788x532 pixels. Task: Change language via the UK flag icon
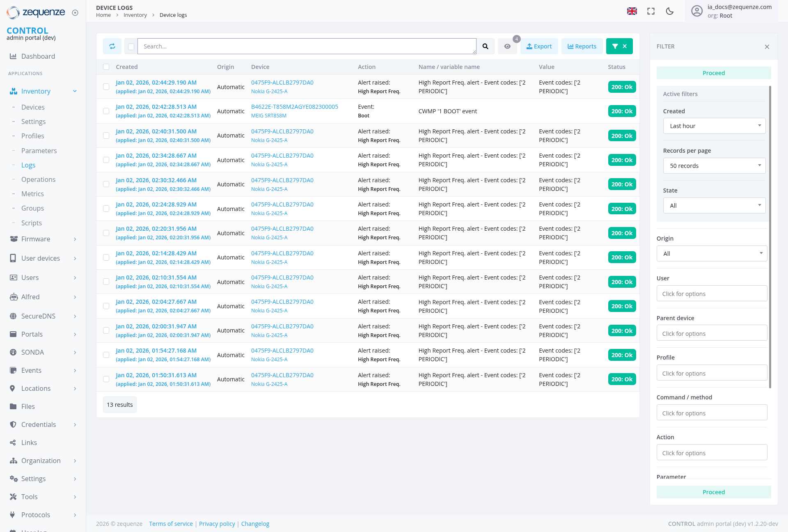tap(632, 11)
